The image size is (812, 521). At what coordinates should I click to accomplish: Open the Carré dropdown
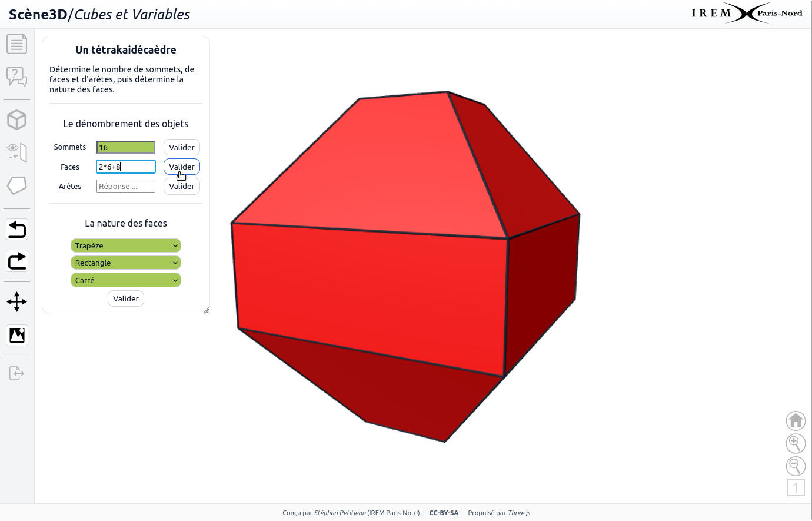pyautogui.click(x=126, y=280)
